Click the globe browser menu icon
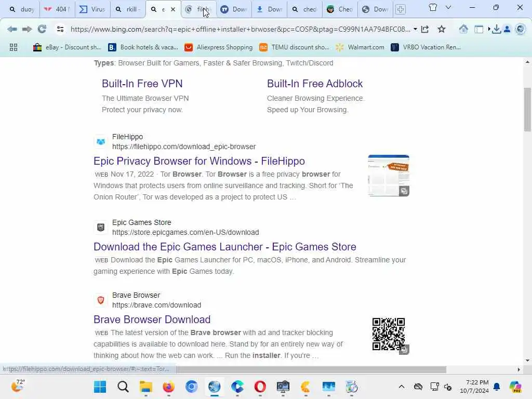Screen dimensions: 532x399 coord(520,29)
